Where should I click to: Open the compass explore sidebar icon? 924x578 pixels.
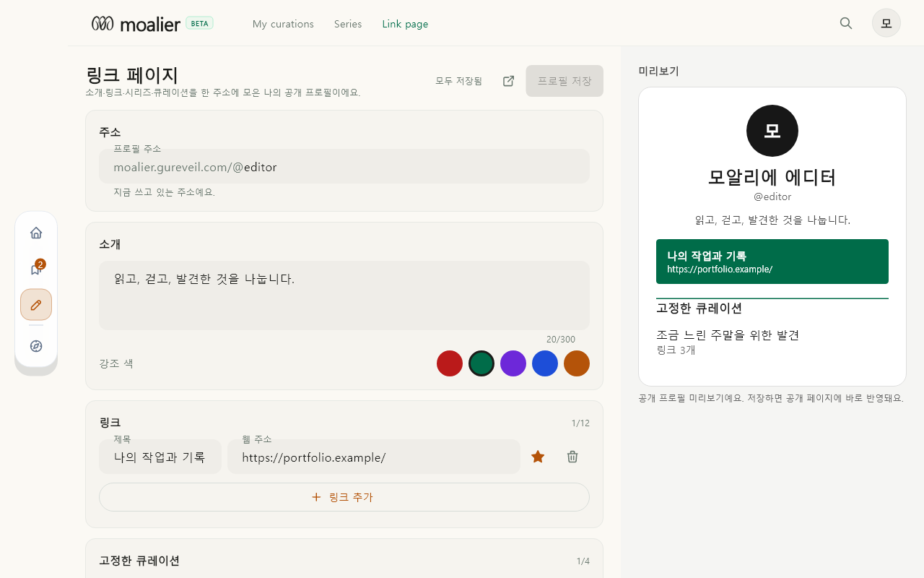(x=36, y=346)
